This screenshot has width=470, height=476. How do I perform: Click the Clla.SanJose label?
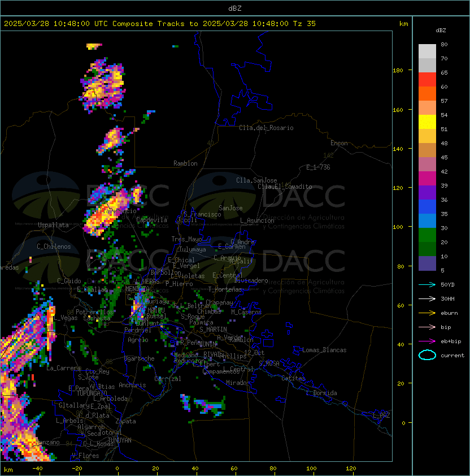pyautogui.click(x=256, y=180)
